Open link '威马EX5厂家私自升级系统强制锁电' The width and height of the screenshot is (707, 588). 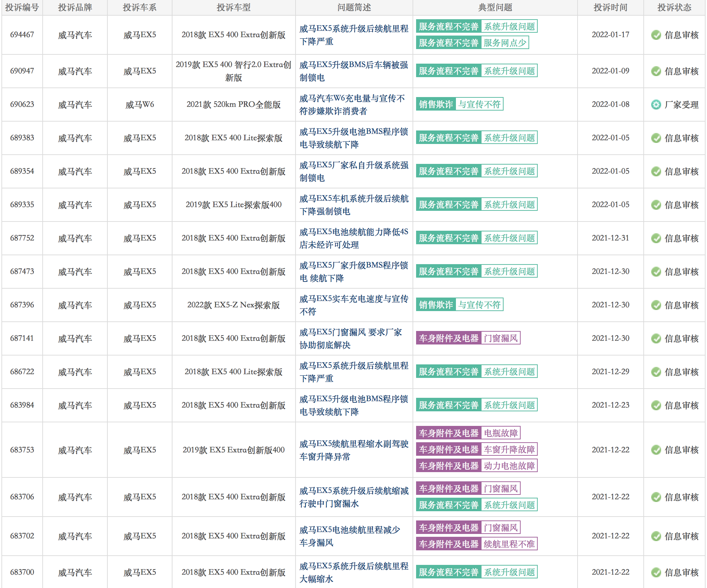coord(354,171)
